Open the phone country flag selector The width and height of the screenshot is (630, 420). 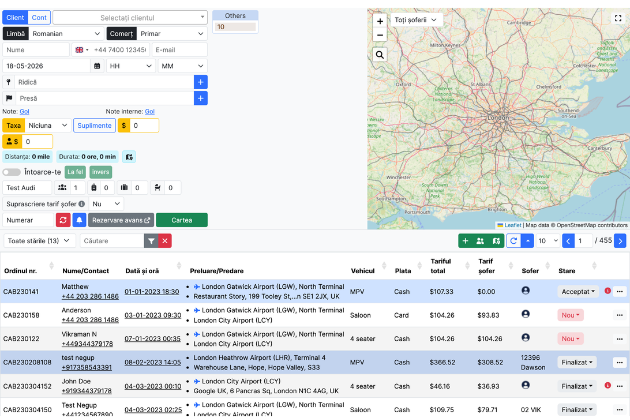click(x=82, y=50)
